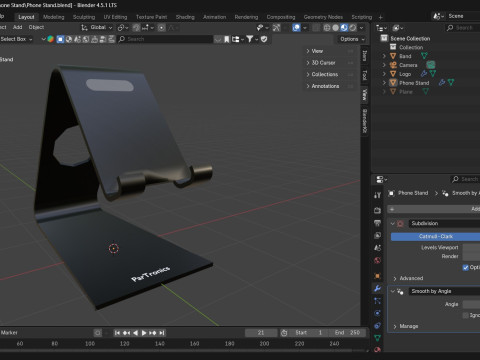Switch to the Shading workspace tab
The image size is (480, 360).
185,17
